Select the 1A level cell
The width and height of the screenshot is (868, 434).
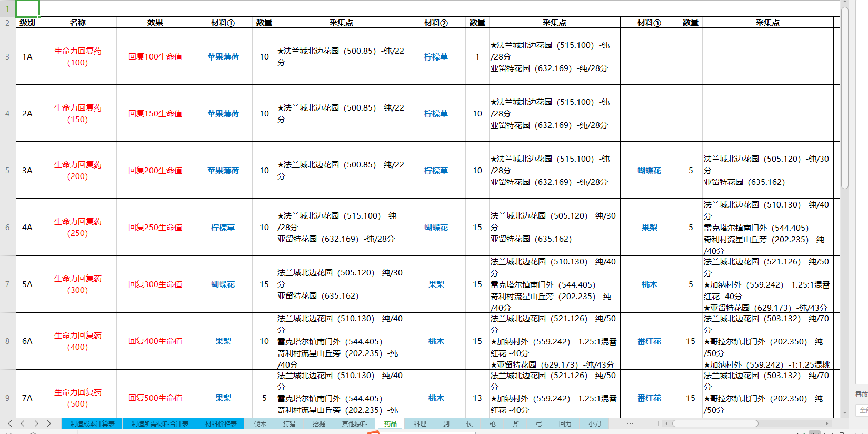coord(27,56)
